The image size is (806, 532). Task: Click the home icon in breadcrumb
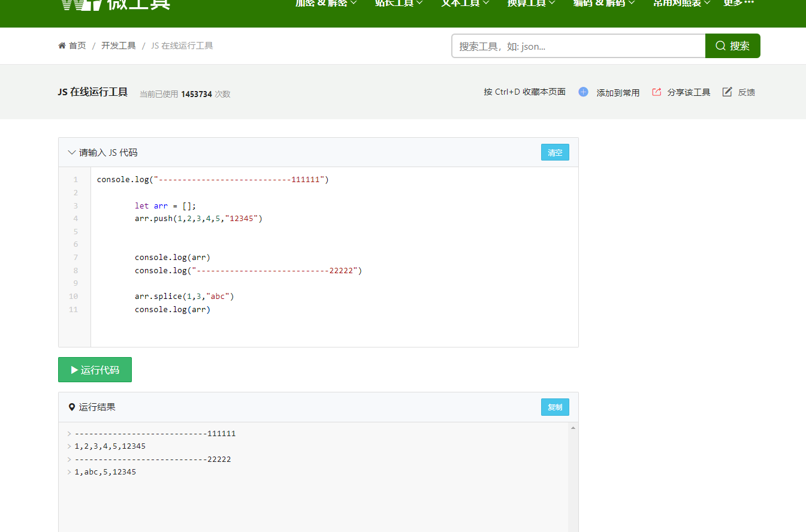coord(62,46)
